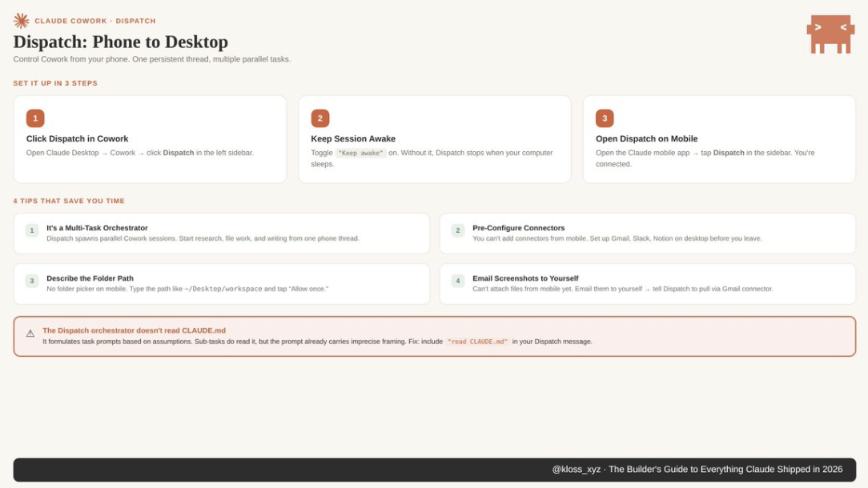Click the Dispatch: Phone to Desktop title
The height and width of the screenshot is (488, 868).
tap(121, 42)
